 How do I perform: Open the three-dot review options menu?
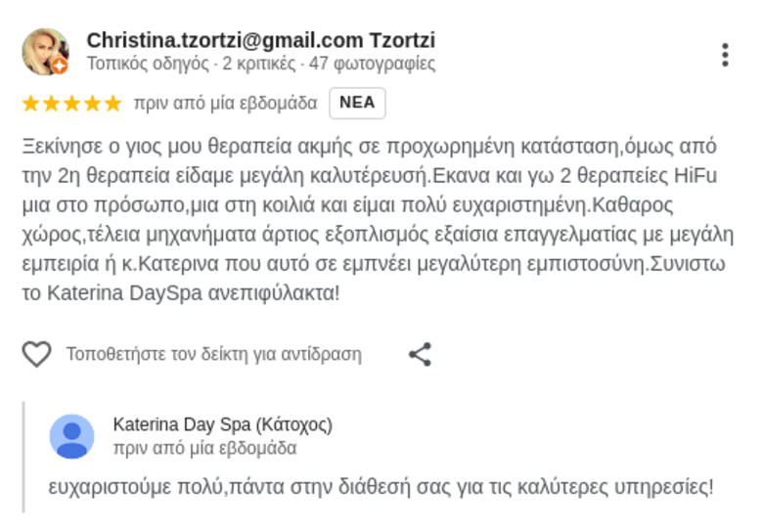coord(724,55)
